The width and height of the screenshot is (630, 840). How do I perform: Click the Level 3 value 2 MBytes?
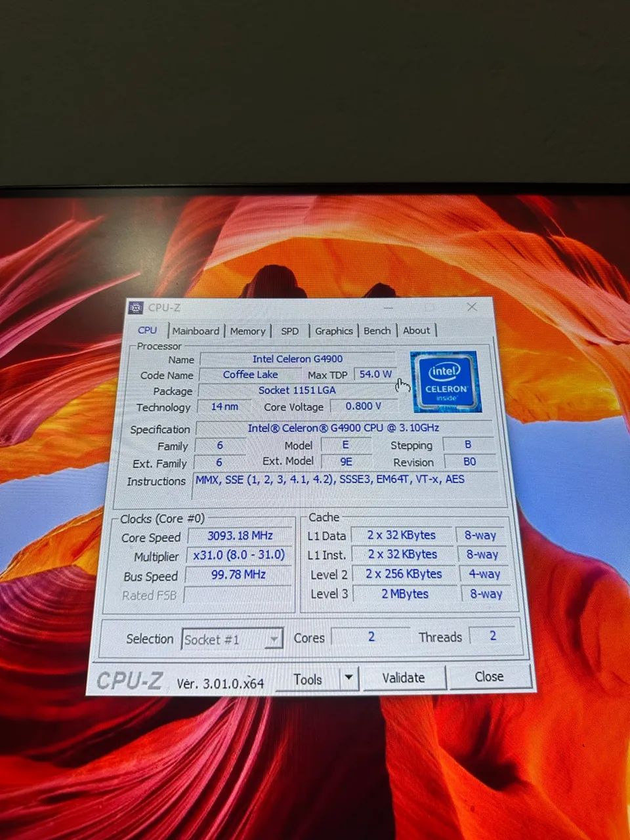tap(405, 594)
